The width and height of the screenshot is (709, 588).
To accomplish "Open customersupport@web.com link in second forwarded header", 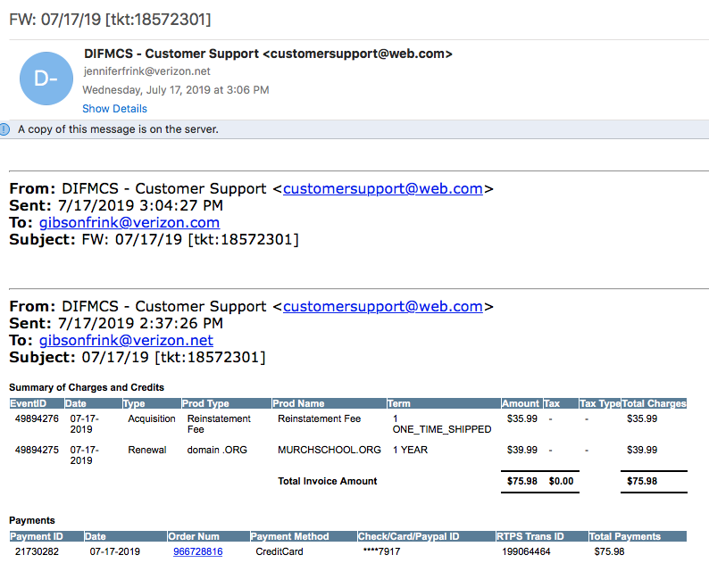I will (382, 307).
